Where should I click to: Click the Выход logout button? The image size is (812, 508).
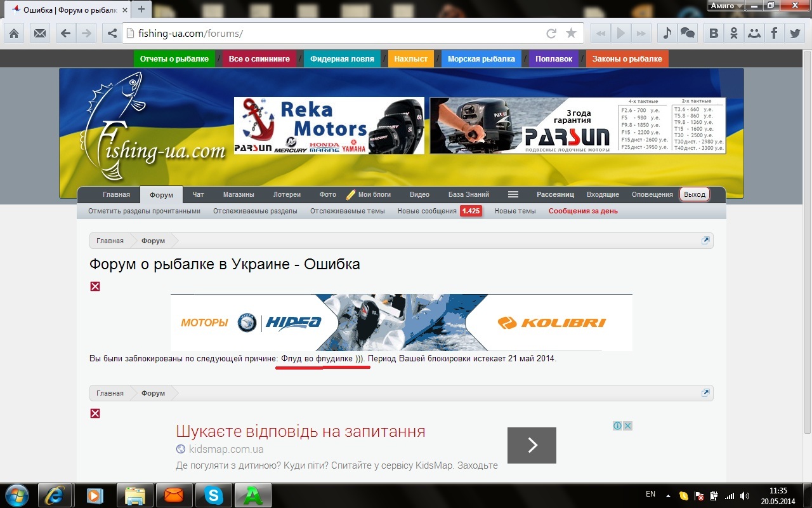click(x=694, y=194)
